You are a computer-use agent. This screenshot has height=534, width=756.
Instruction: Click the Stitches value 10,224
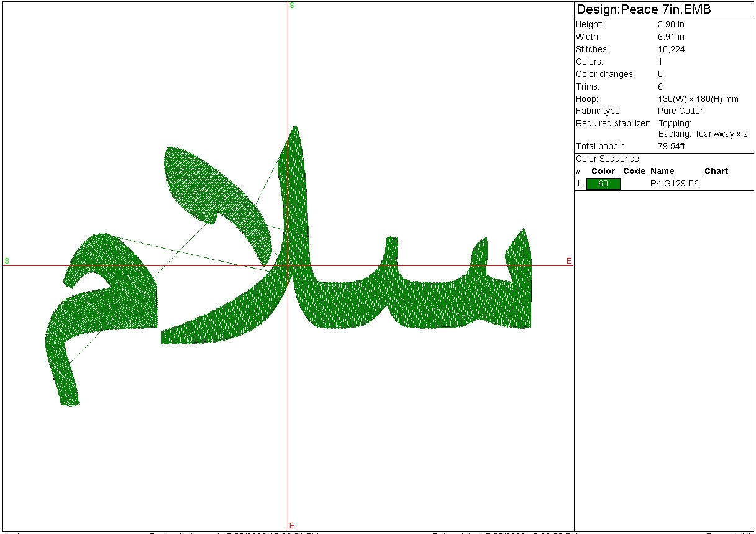(x=672, y=49)
